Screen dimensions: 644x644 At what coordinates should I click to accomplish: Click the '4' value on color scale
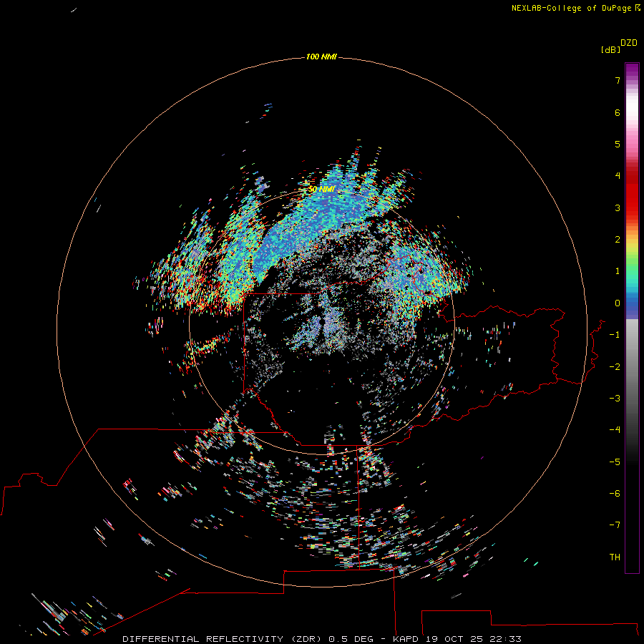click(x=618, y=176)
